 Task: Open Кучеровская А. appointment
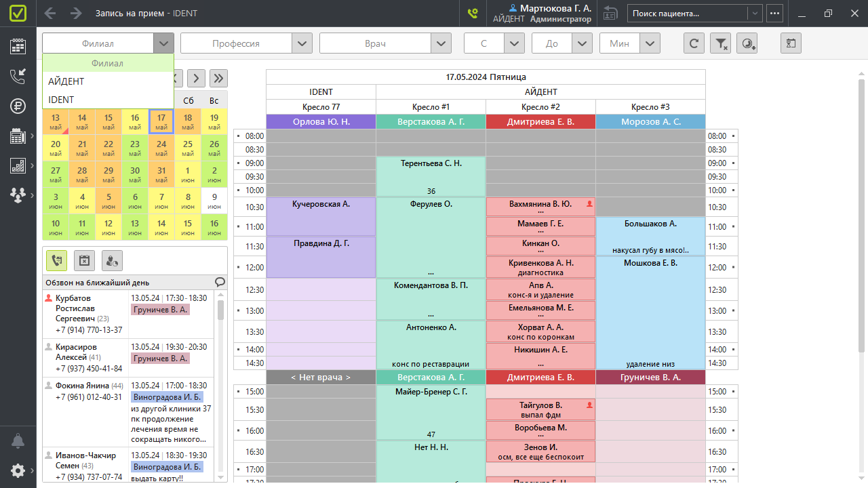pyautogui.click(x=321, y=216)
